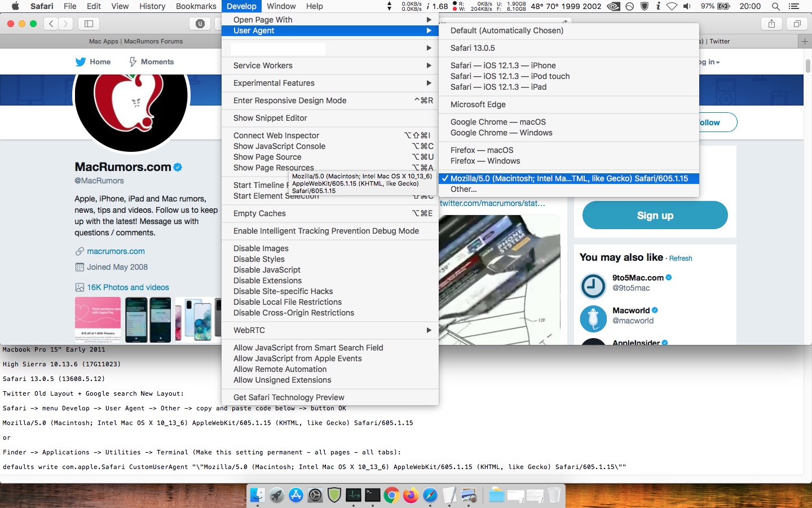Viewport: 812px width, 508px height.
Task: Expand the Open Page With submenu
Action: click(330, 20)
